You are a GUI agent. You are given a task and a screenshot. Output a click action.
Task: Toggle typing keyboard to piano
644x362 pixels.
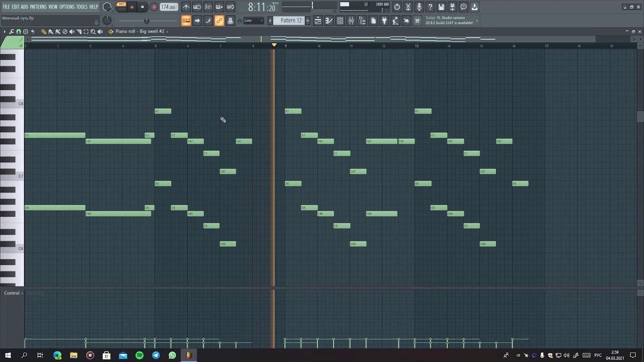click(x=186, y=21)
